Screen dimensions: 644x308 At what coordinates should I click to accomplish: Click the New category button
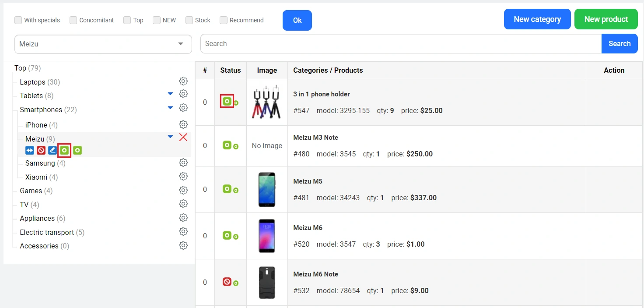click(x=537, y=19)
